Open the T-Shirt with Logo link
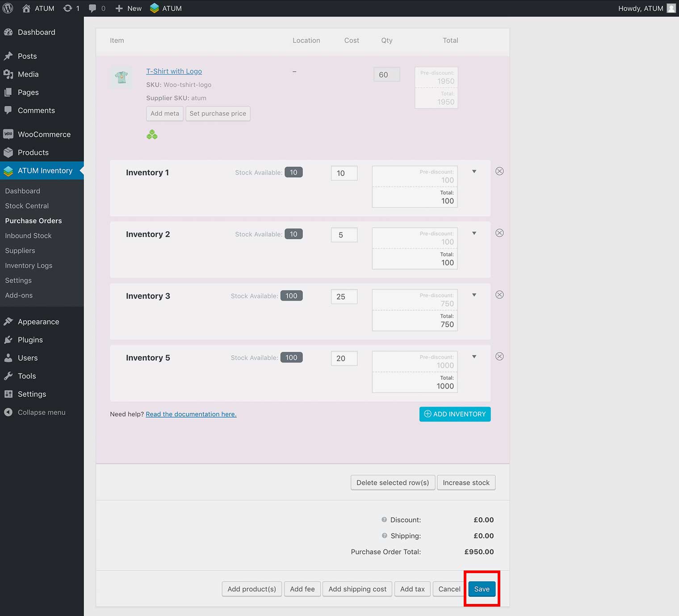679x616 pixels. click(174, 71)
